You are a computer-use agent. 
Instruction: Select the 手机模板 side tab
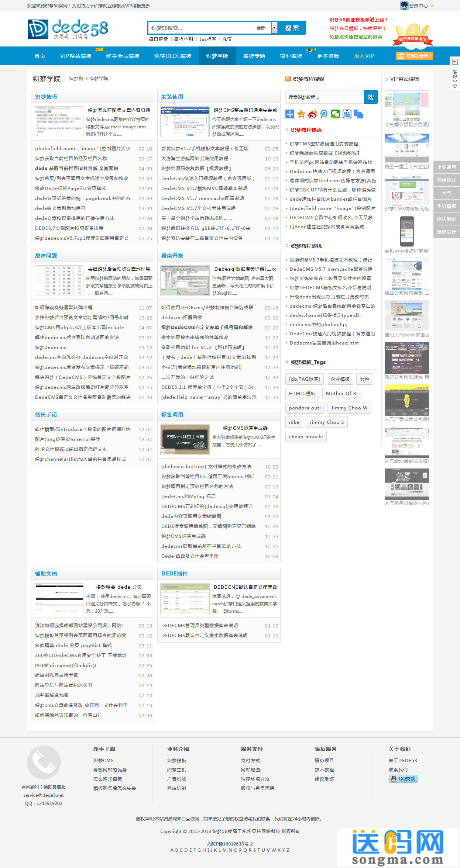coord(447,206)
